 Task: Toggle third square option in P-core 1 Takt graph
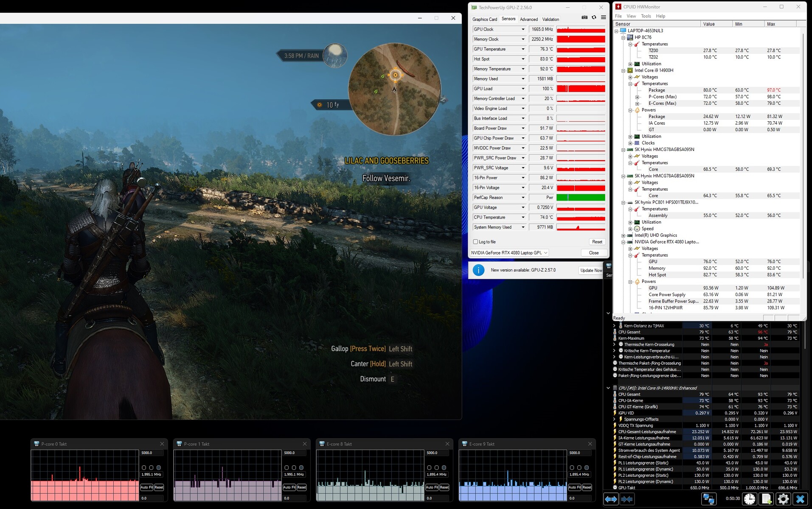301,467
